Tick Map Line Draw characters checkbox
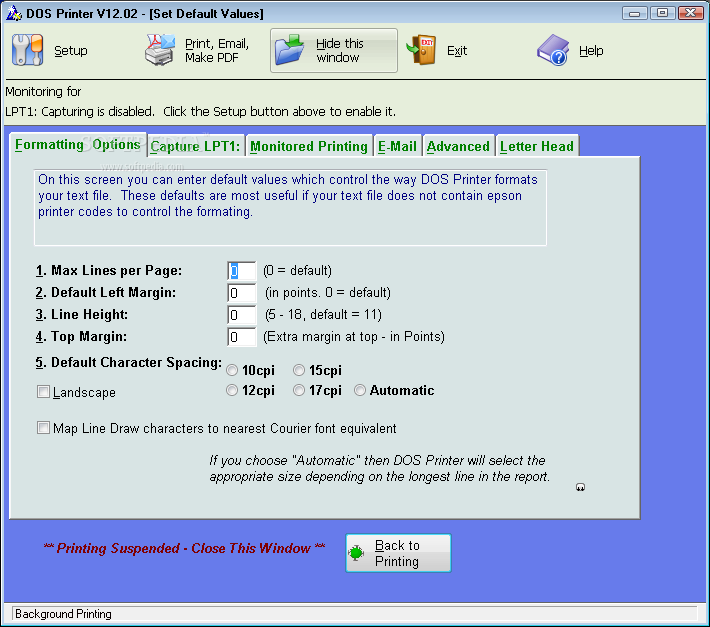This screenshot has height=627, width=710. coord(43,428)
